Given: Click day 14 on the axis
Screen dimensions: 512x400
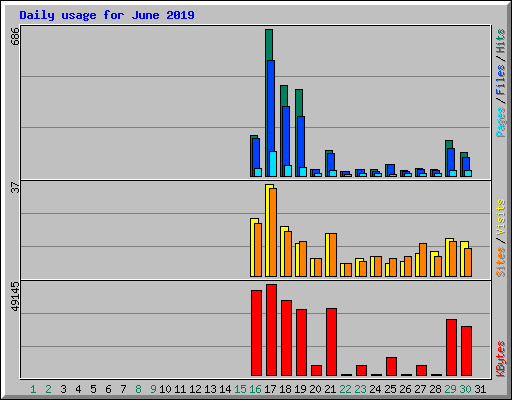Looking at the screenshot, I should pyautogui.click(x=225, y=389).
